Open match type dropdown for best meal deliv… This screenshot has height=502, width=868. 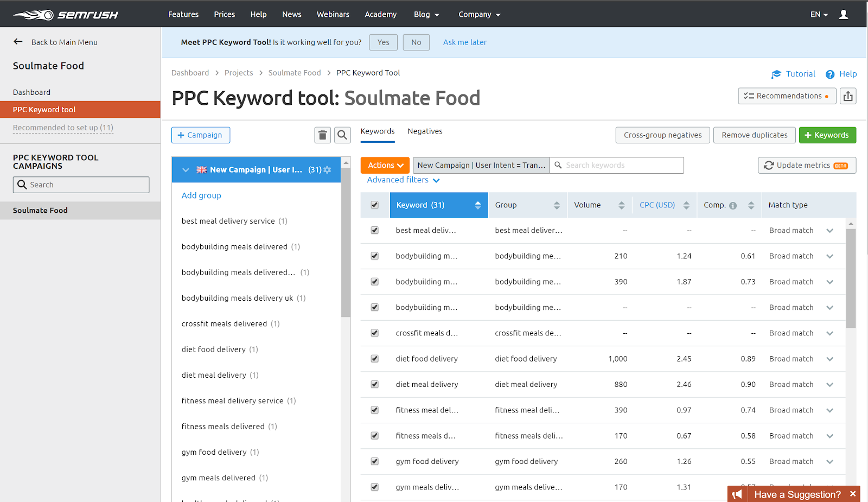(830, 231)
